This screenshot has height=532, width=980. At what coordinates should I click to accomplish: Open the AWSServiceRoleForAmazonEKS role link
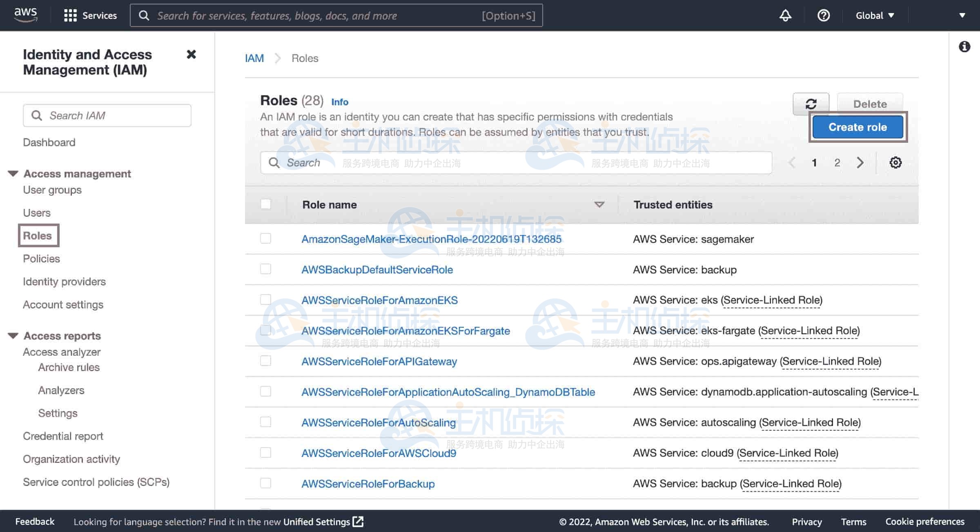pos(379,300)
